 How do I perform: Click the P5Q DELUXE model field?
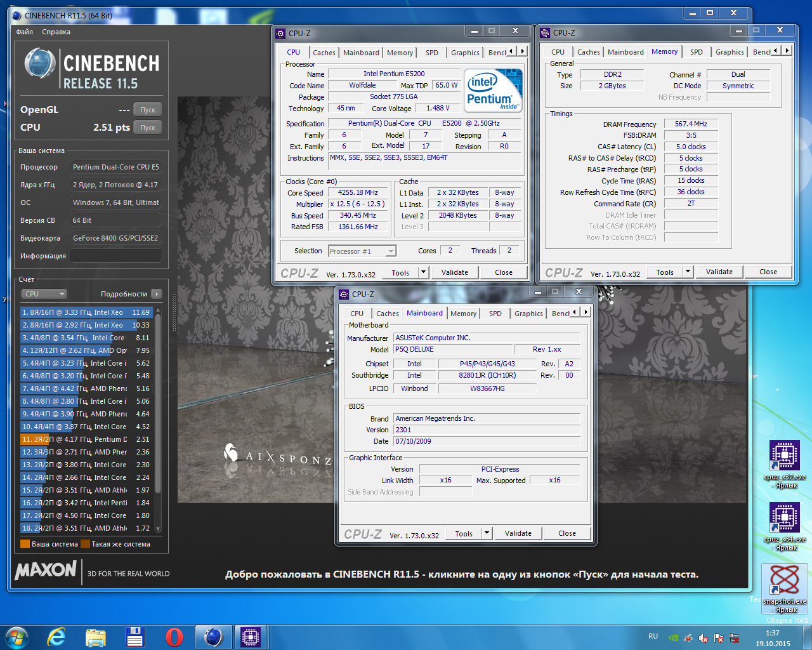coord(453,349)
